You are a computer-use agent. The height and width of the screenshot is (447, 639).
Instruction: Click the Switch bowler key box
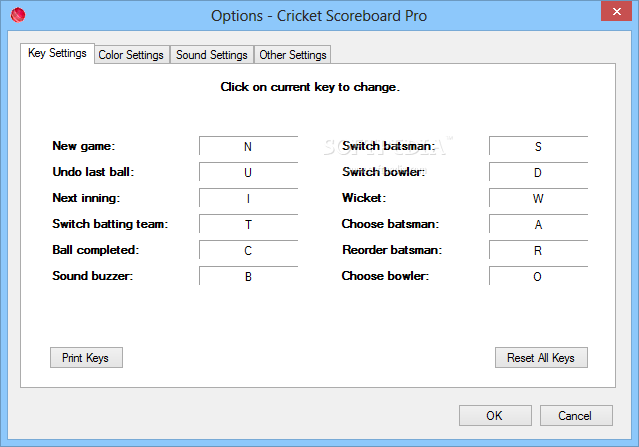click(x=538, y=172)
